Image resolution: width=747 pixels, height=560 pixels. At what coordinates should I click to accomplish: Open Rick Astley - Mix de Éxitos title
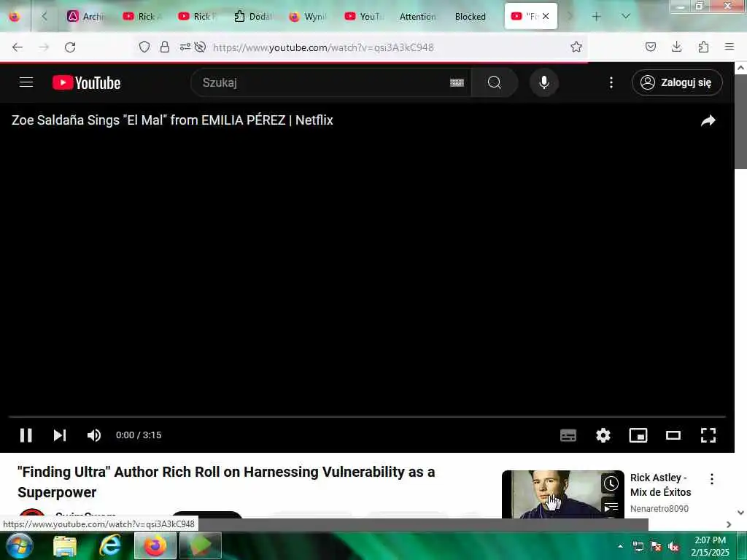(660, 485)
